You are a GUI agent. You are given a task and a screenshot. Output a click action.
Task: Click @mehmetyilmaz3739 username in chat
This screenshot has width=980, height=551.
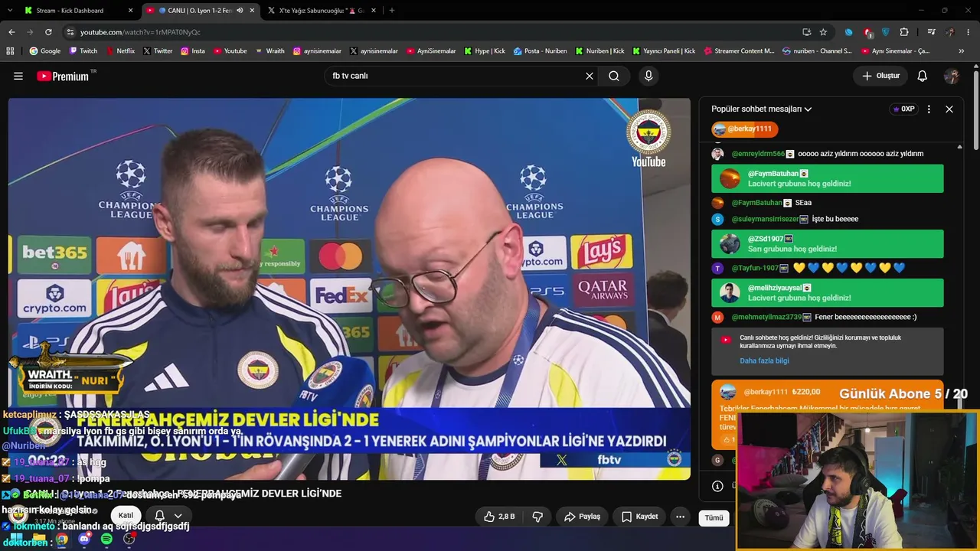point(766,317)
